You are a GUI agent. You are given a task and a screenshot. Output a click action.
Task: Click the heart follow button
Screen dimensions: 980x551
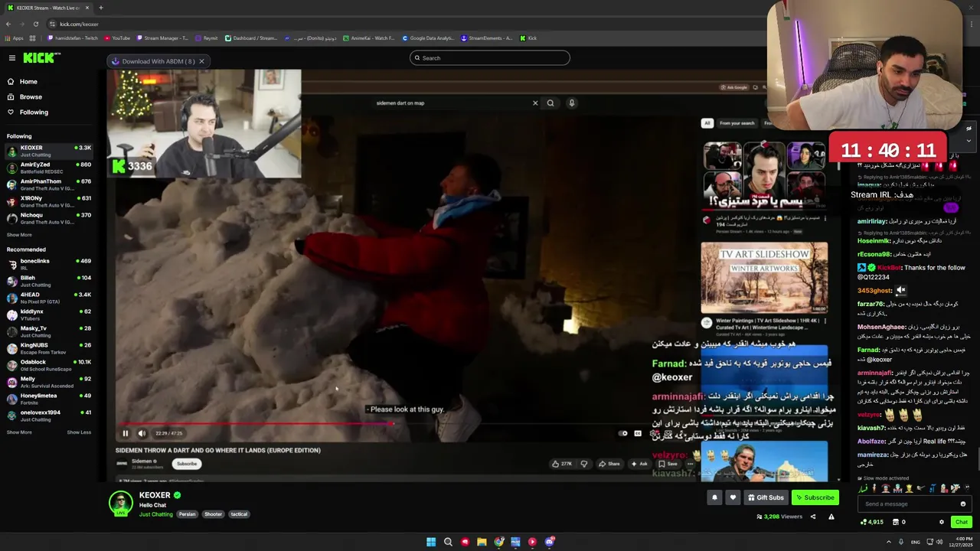pyautogui.click(x=733, y=497)
